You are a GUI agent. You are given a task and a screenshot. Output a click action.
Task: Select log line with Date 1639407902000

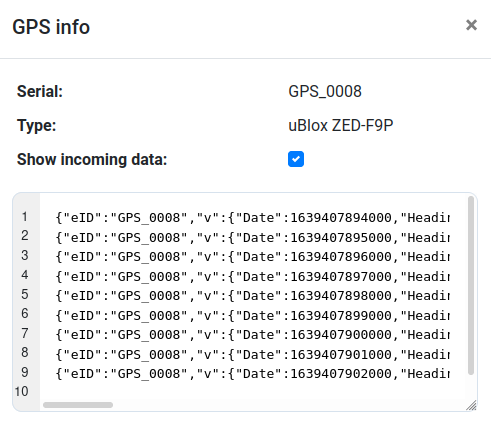pos(252,374)
